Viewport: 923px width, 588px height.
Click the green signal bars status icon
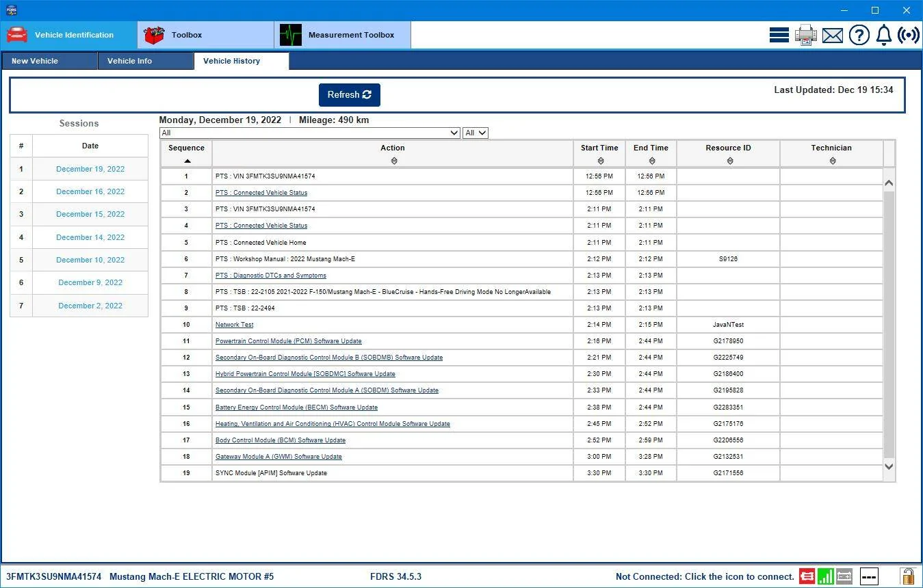click(826, 576)
